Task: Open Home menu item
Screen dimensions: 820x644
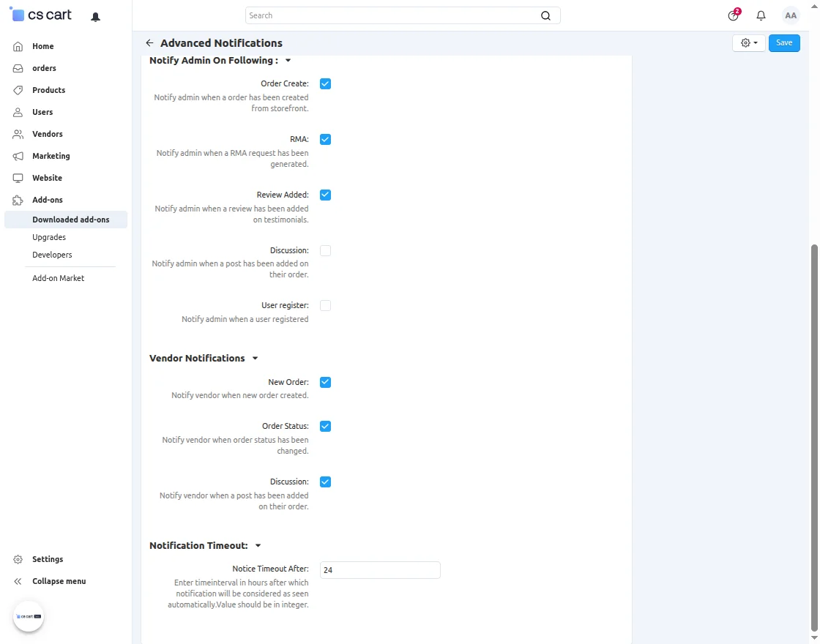Action: click(43, 47)
